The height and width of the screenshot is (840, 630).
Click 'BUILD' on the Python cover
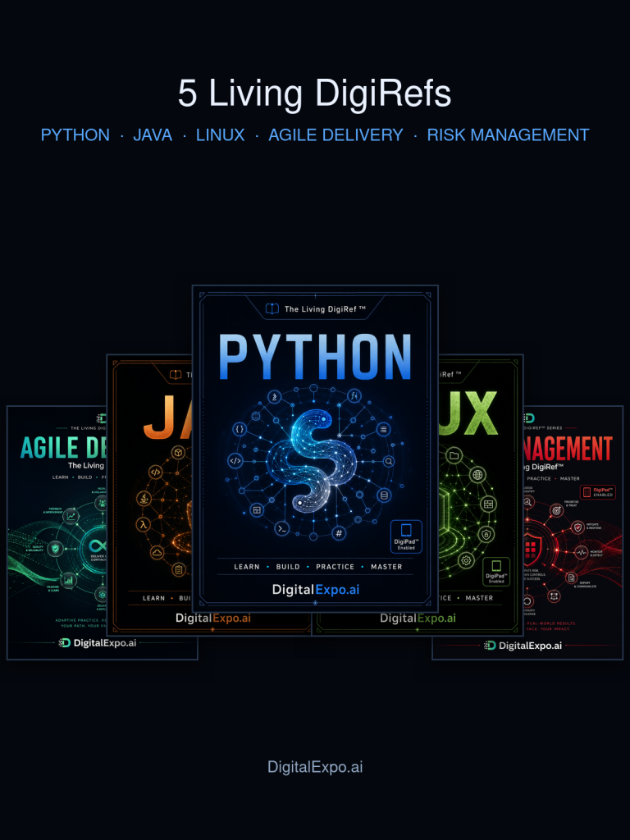(x=288, y=567)
